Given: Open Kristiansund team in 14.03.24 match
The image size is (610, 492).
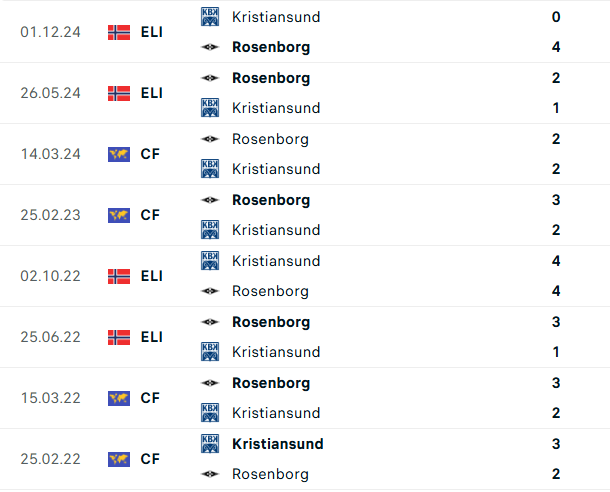Looking at the screenshot, I should (276, 169).
